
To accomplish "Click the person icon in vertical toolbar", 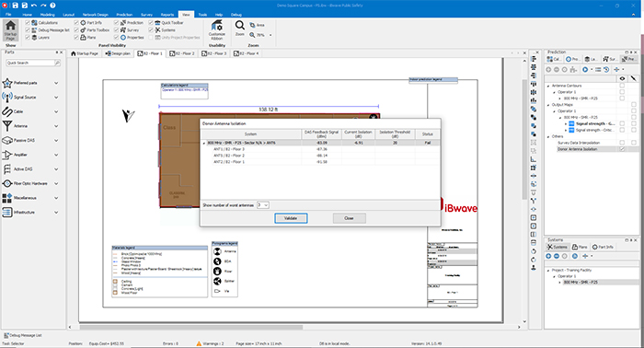I will [x=534, y=268].
